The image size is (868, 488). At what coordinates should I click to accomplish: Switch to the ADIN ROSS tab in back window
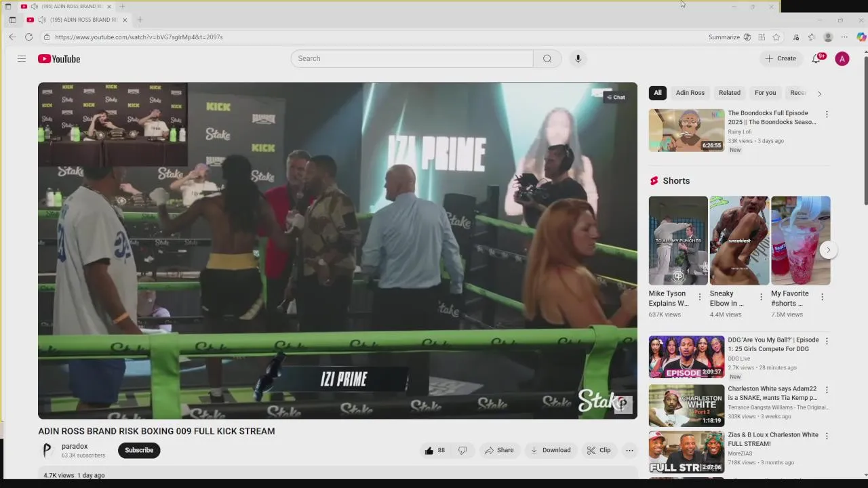[x=66, y=6]
